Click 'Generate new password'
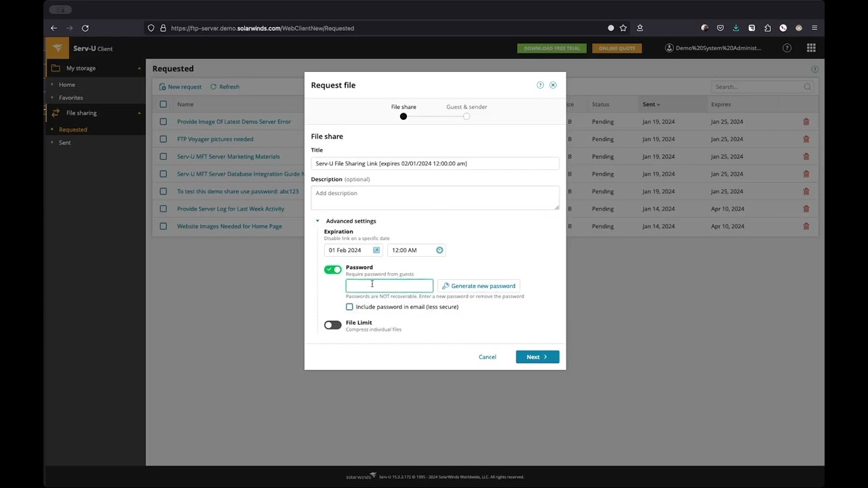The height and width of the screenshot is (488, 868). pos(479,286)
